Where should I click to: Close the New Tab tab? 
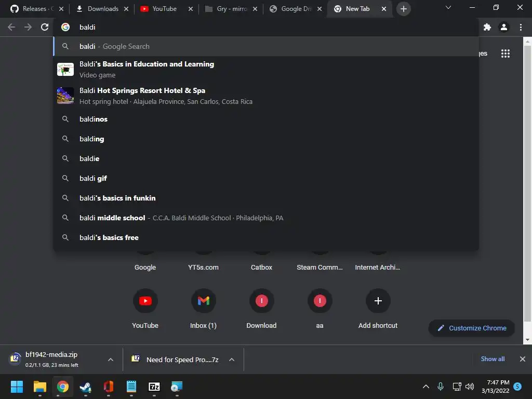tap(384, 9)
